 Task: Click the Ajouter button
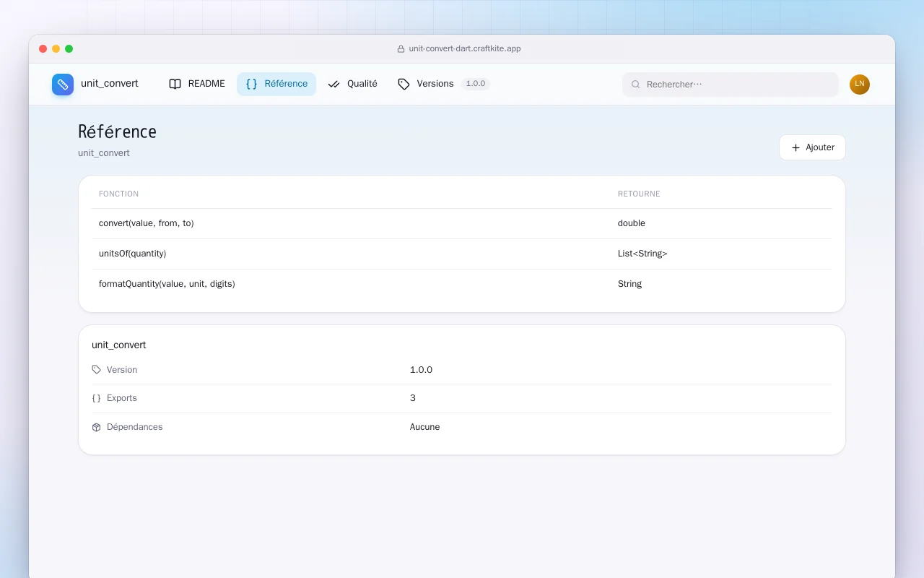(812, 147)
